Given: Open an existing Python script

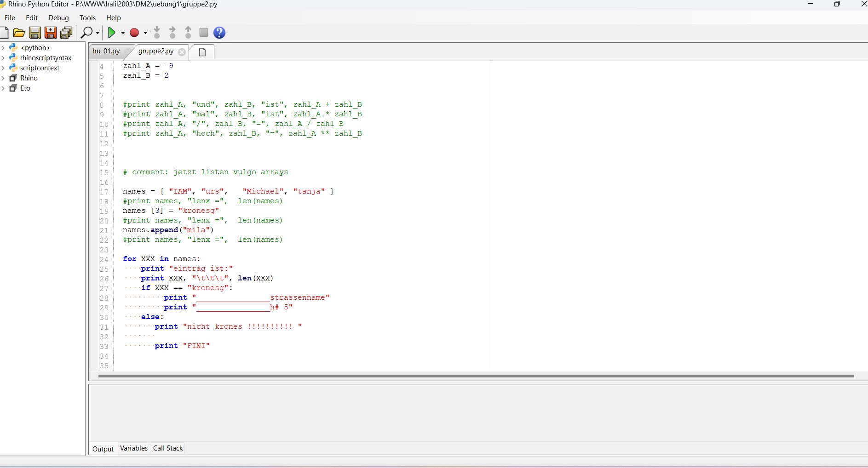Looking at the screenshot, I should tap(19, 32).
